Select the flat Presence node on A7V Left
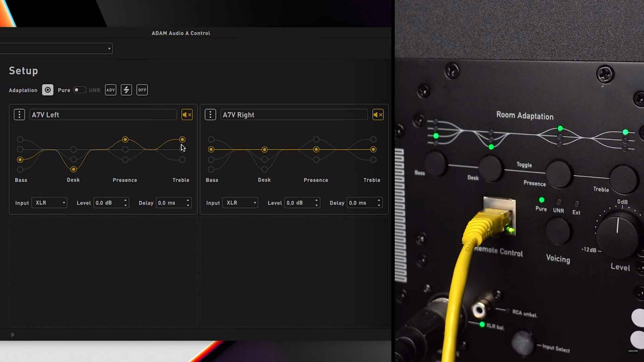This screenshot has height=362, width=644. point(125,149)
